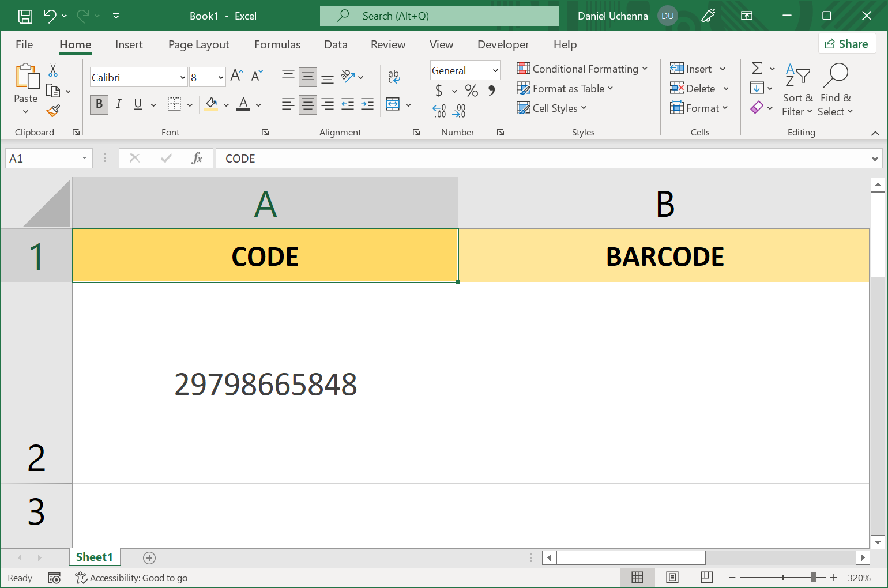Toggle bold formatting
Image resolution: width=888 pixels, height=588 pixels.
(99, 104)
